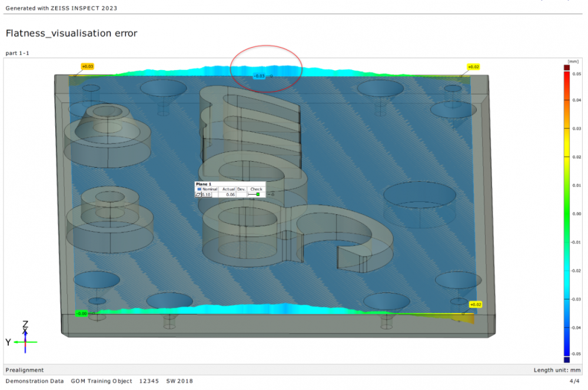
Task: Click the Flatness_visualisation error report title
Action: click(x=71, y=34)
